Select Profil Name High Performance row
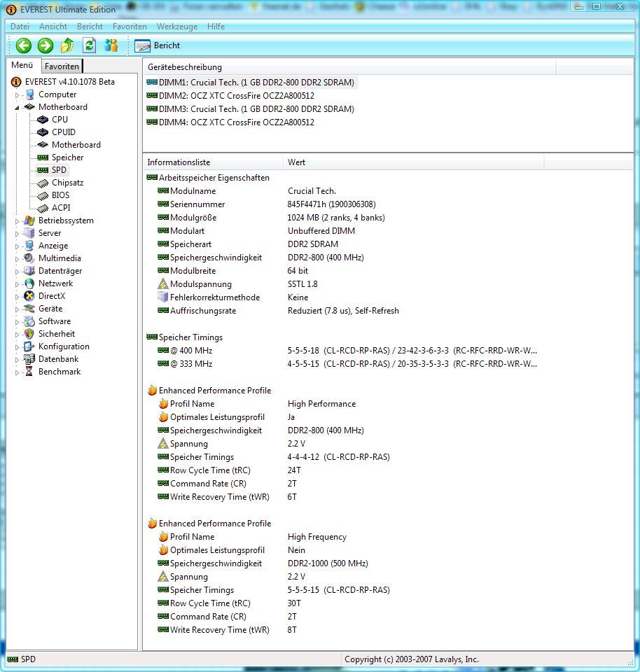 pyautogui.click(x=257, y=404)
